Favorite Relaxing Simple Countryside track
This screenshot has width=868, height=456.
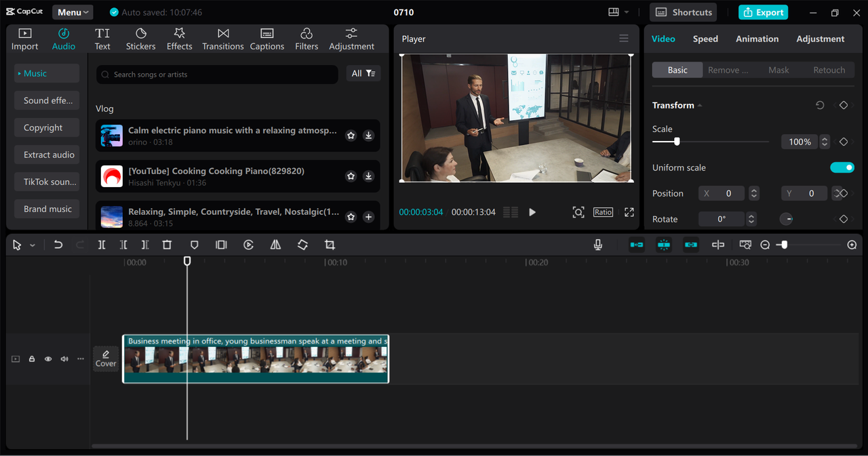coord(351,217)
